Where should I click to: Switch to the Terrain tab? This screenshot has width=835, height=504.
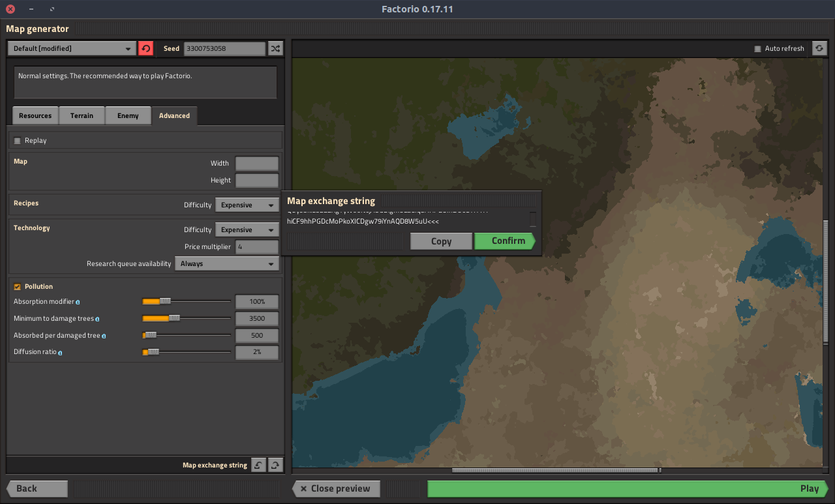click(x=82, y=115)
